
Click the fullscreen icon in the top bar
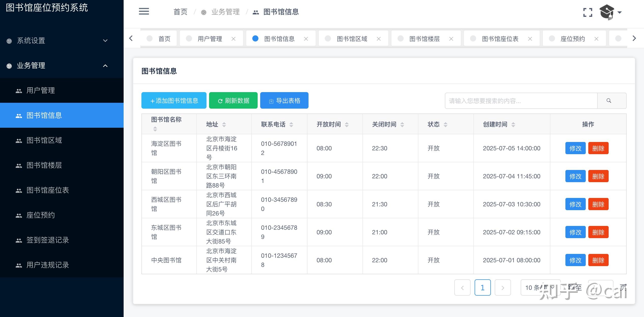(x=588, y=12)
